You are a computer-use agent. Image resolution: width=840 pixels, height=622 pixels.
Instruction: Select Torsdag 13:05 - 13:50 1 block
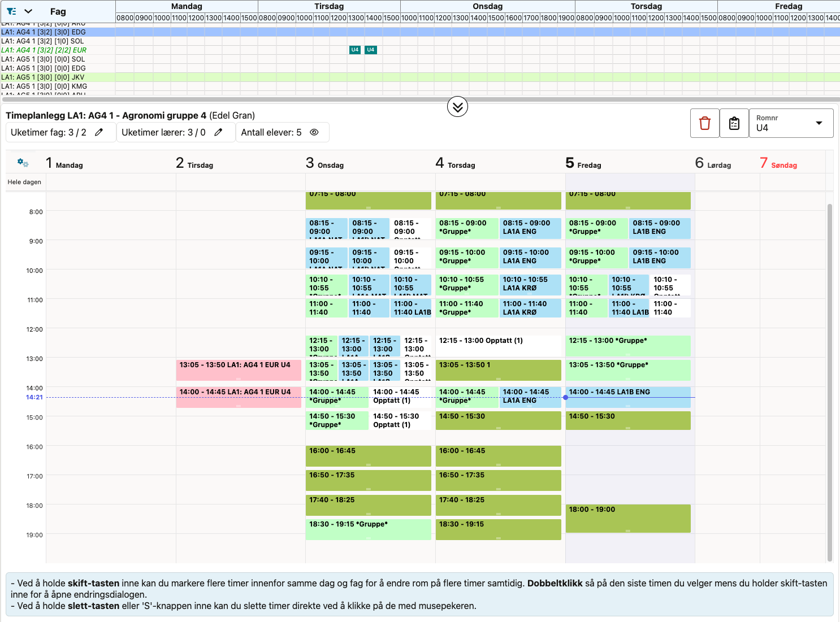point(499,370)
